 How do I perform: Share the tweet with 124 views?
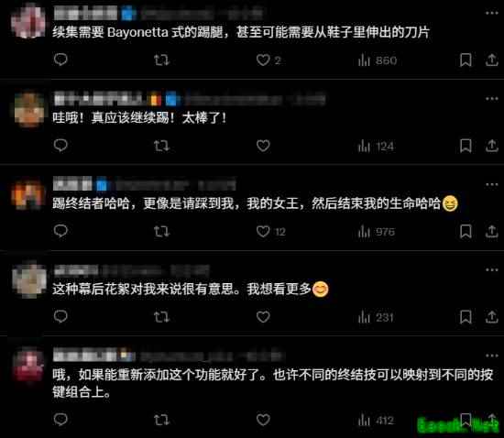point(491,146)
